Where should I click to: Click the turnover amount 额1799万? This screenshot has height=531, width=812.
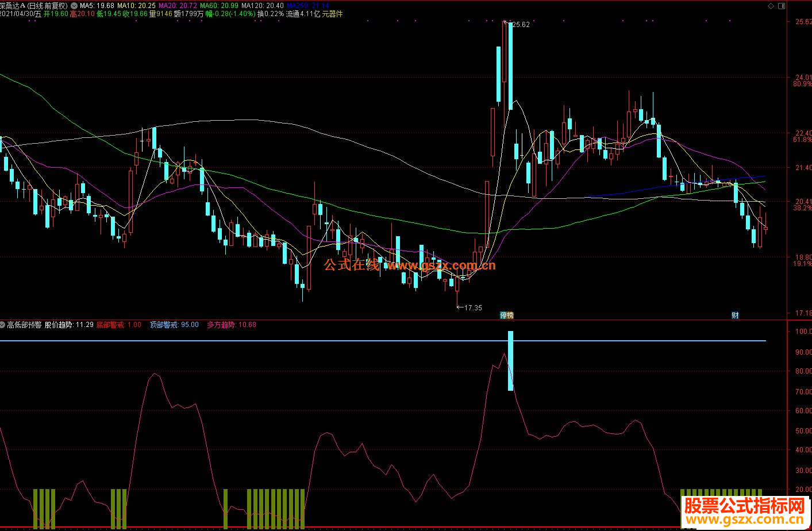pyautogui.click(x=188, y=14)
